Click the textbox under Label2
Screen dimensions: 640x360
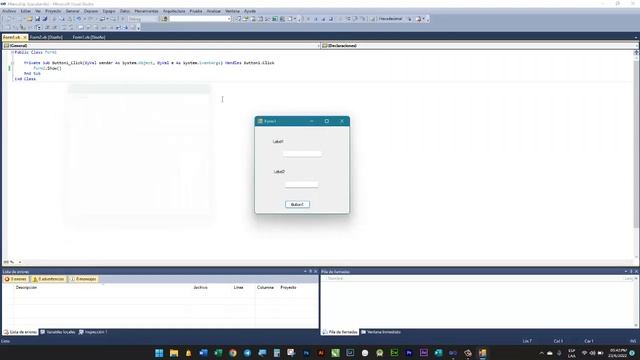302,184
